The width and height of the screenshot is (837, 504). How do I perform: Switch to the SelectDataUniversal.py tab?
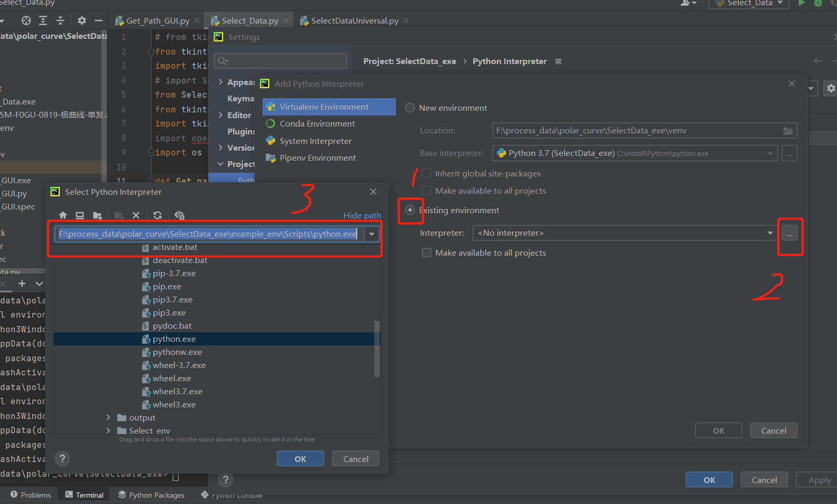[354, 21]
